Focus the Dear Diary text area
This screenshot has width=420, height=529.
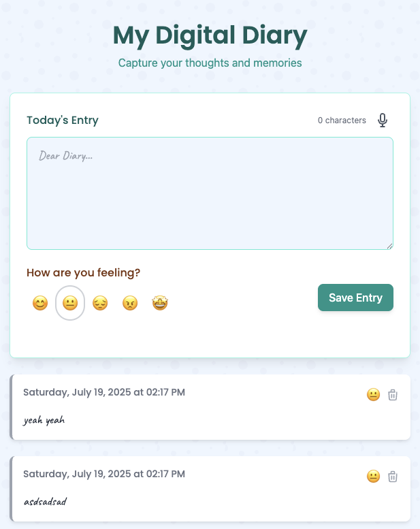click(x=210, y=193)
